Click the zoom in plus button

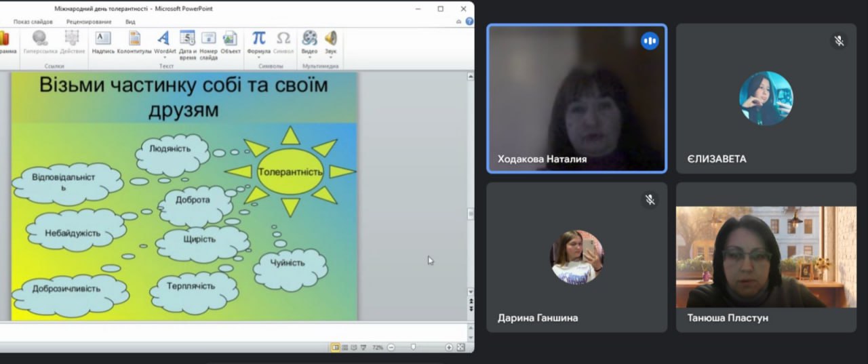pos(449,347)
